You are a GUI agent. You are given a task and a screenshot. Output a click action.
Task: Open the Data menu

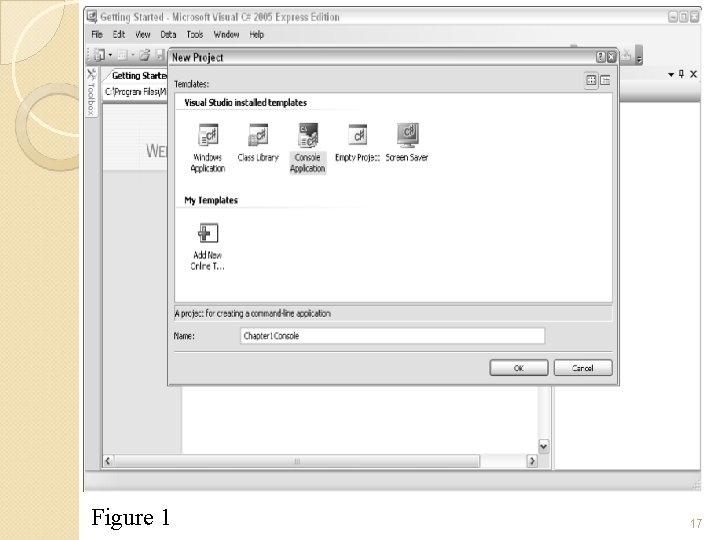(x=168, y=34)
